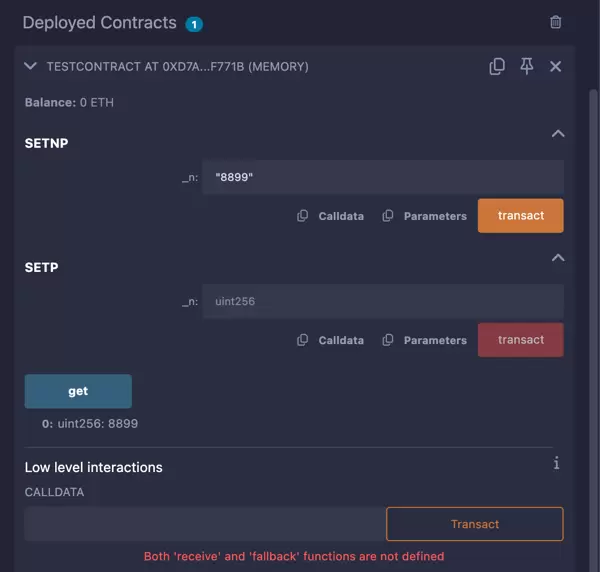Copy Calldata for SETP function
This screenshot has width=600, height=572.
click(331, 340)
